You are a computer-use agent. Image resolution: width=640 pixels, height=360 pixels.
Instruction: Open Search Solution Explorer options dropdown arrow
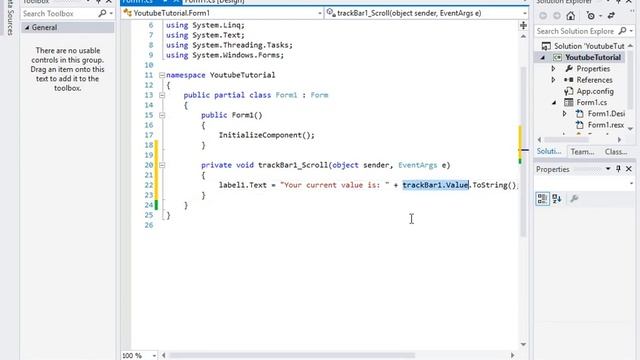[631, 31]
